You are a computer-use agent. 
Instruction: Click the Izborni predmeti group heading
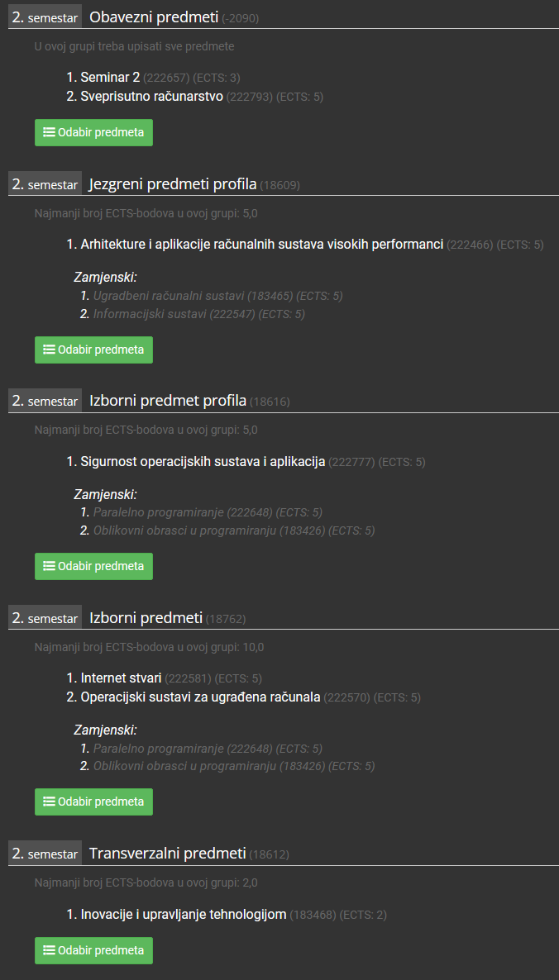pos(146,618)
